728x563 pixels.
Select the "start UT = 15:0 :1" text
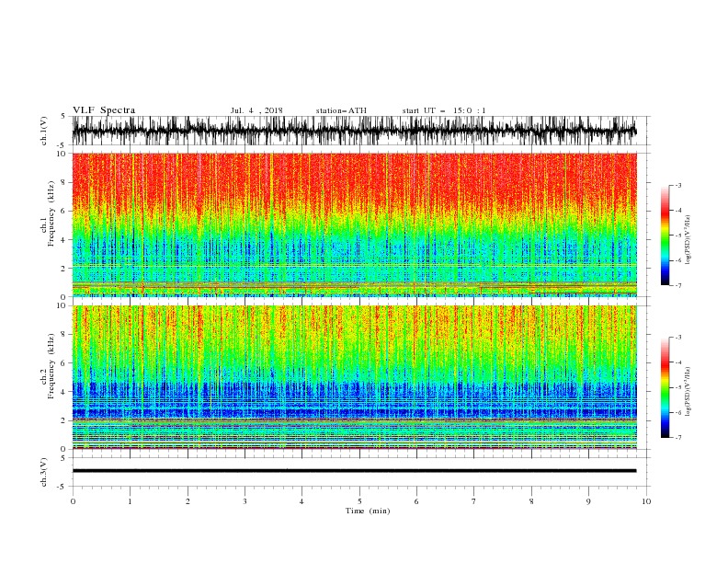[x=444, y=110]
